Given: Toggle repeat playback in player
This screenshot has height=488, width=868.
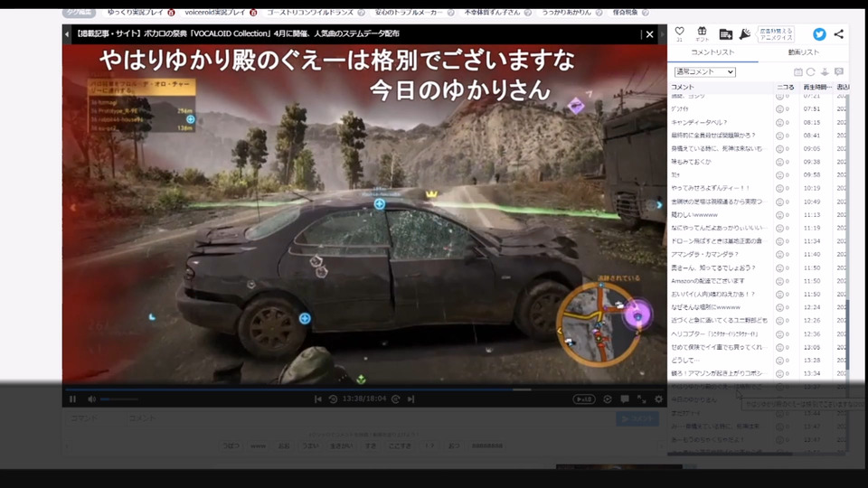Looking at the screenshot, I should (x=608, y=399).
